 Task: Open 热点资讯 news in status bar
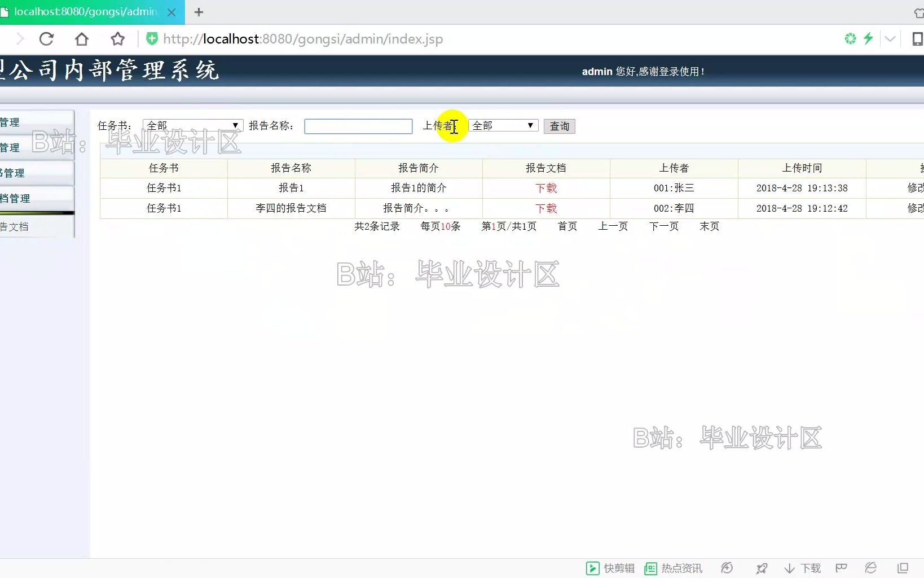674,568
